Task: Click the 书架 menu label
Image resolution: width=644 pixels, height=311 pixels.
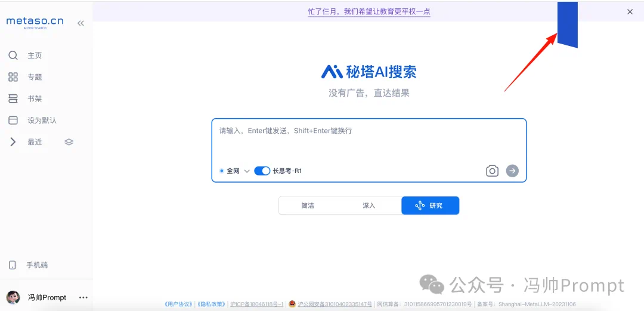Action: (35, 98)
